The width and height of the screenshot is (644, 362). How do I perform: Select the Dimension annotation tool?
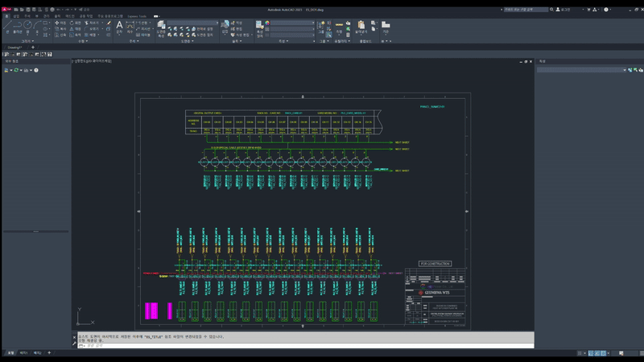(x=130, y=27)
